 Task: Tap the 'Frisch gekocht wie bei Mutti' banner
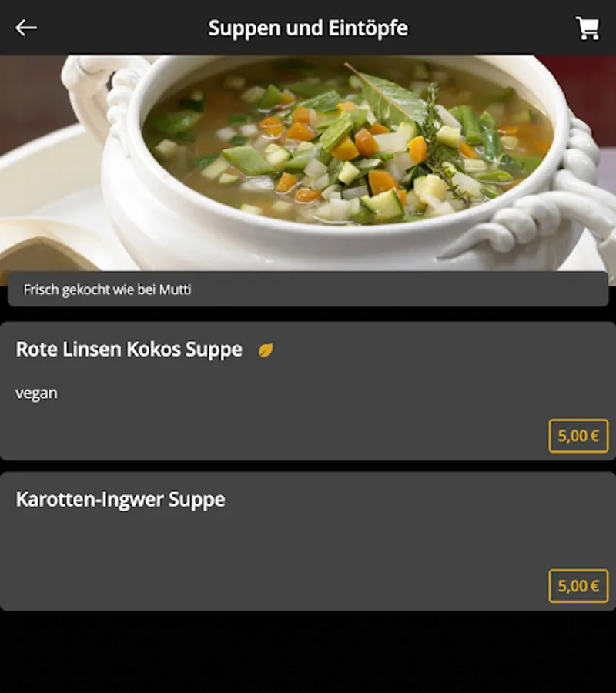pyautogui.click(x=308, y=289)
